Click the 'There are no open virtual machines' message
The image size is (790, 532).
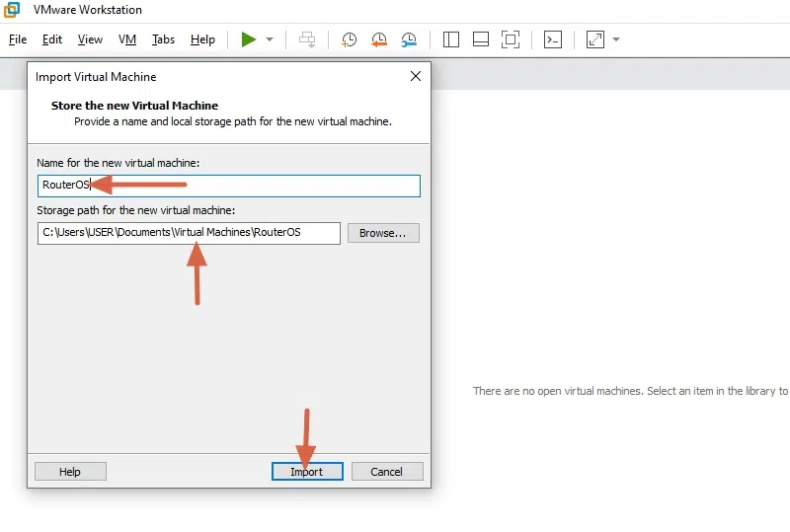click(x=631, y=391)
